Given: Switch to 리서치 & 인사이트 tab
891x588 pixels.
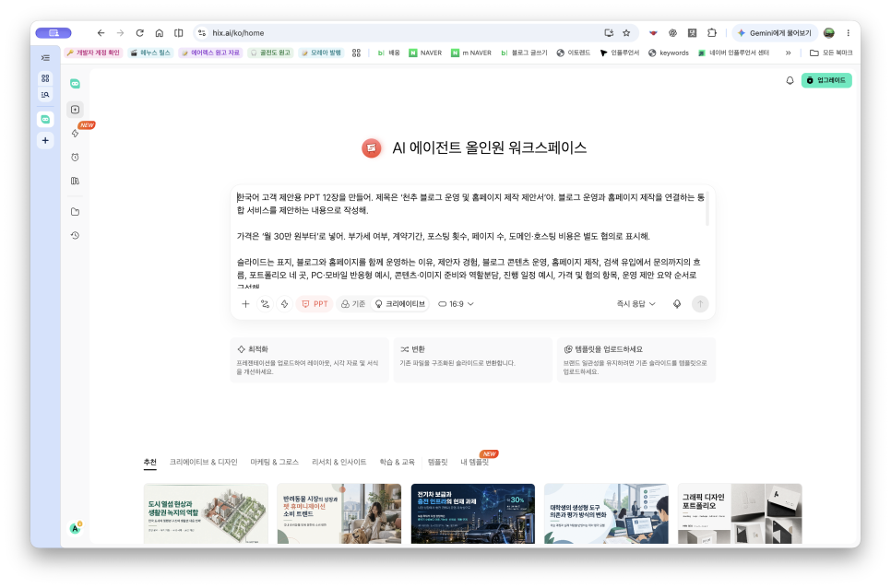Looking at the screenshot, I should pyautogui.click(x=339, y=462).
